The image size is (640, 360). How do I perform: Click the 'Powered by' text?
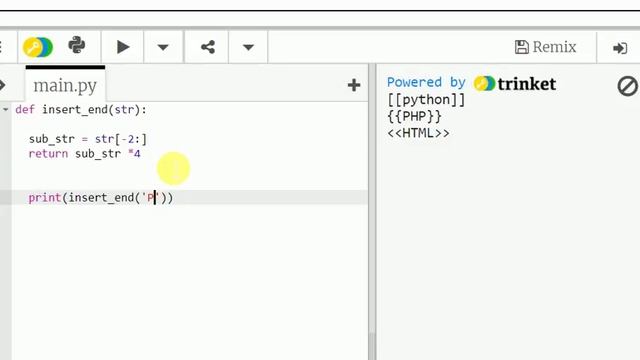(x=427, y=82)
